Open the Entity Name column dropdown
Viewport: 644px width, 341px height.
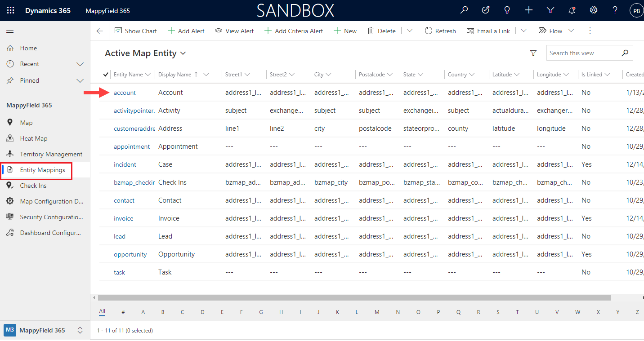(x=148, y=75)
